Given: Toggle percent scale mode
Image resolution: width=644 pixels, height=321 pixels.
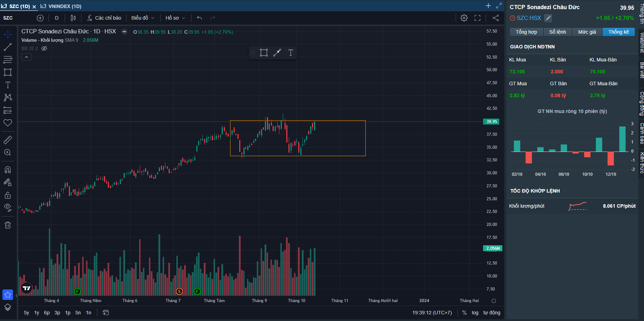Looking at the screenshot, I should pyautogui.click(x=464, y=313).
